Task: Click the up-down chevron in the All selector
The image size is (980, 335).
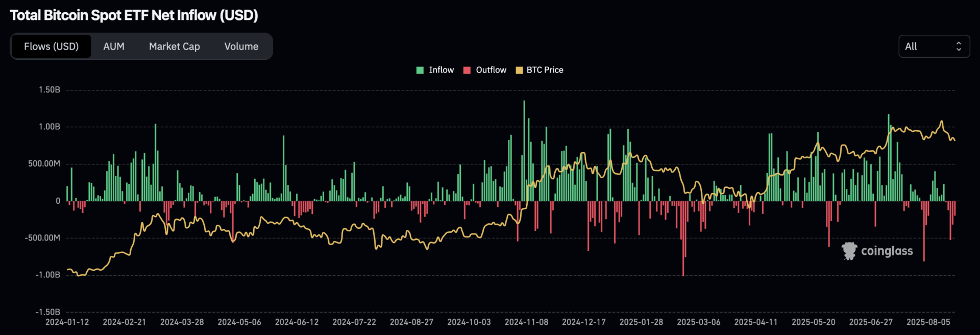Action: (x=959, y=46)
